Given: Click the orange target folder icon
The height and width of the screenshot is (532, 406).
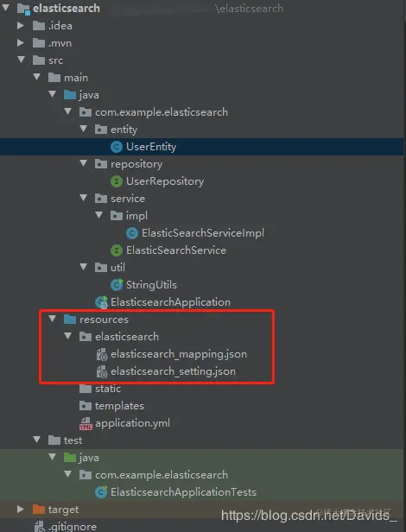Looking at the screenshot, I should (39, 510).
